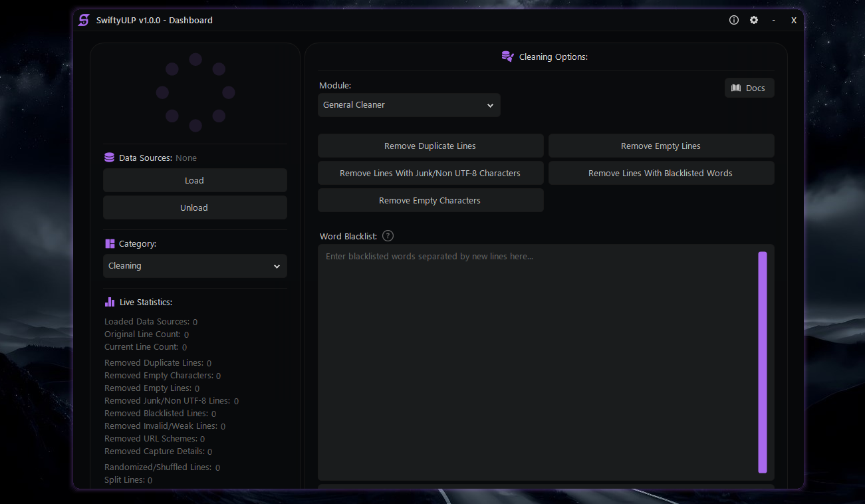Click the "Removed Invalid/Weak Lines: 0" statistic

coord(165,426)
